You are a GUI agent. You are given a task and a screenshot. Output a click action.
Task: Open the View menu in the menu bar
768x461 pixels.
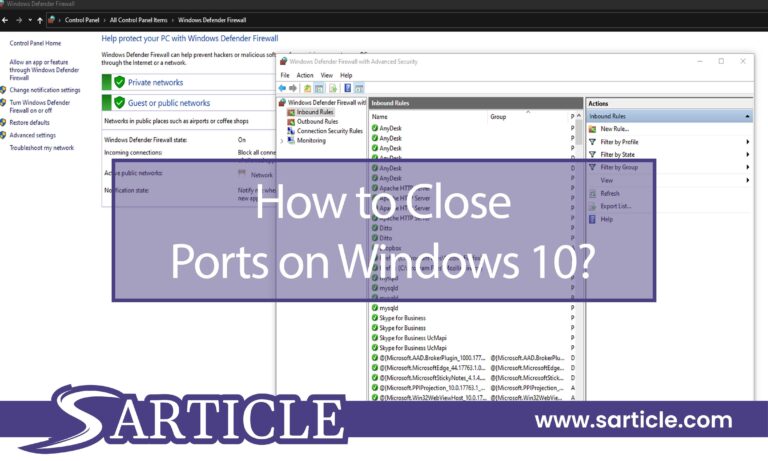click(327, 75)
